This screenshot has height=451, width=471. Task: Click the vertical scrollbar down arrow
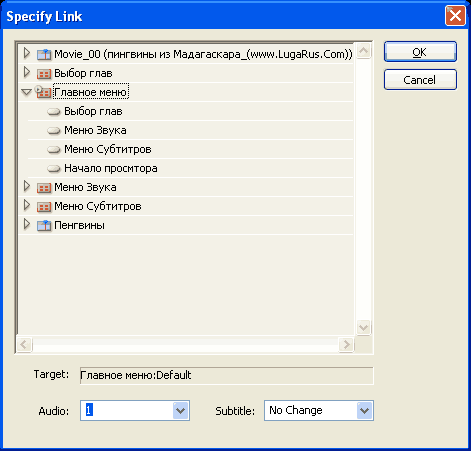pyautogui.click(x=363, y=327)
